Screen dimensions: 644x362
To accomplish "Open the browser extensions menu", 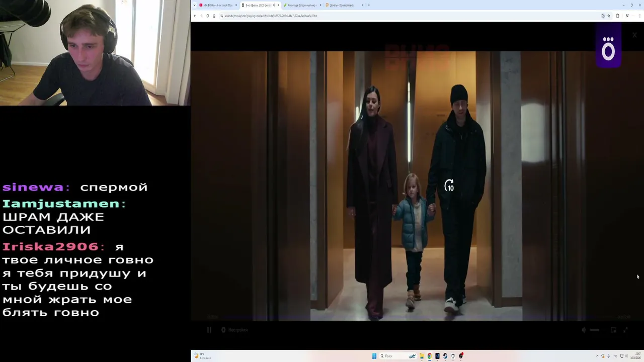I will pyautogui.click(x=618, y=16).
